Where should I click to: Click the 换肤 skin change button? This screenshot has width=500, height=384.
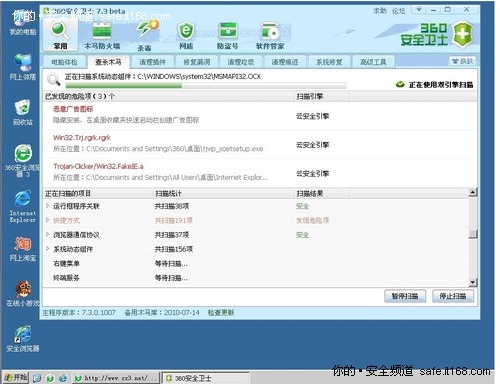click(x=462, y=61)
